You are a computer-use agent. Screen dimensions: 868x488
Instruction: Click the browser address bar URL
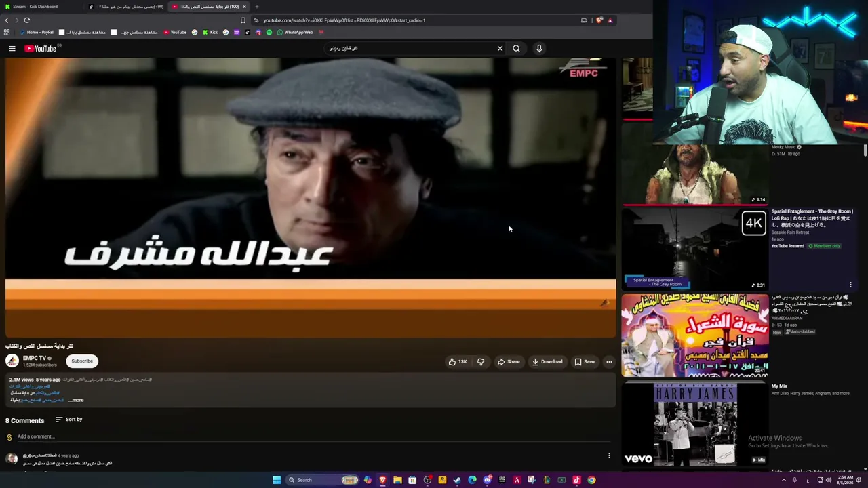click(344, 20)
